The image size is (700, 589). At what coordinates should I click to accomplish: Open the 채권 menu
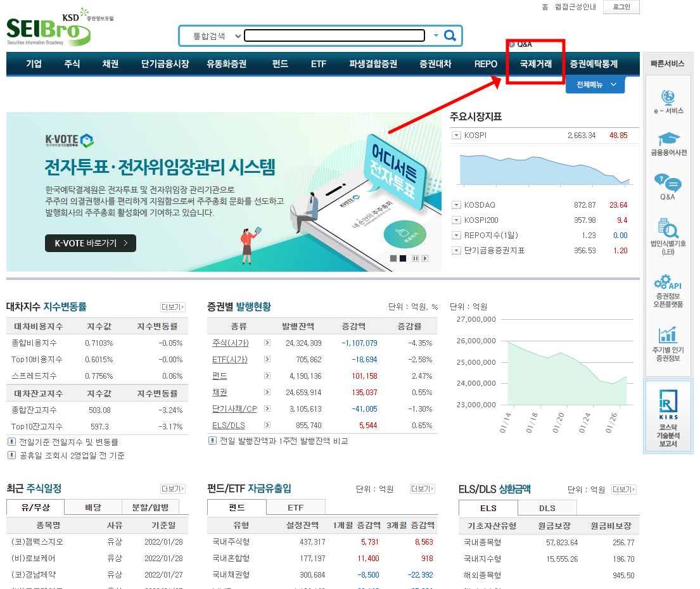(x=110, y=64)
